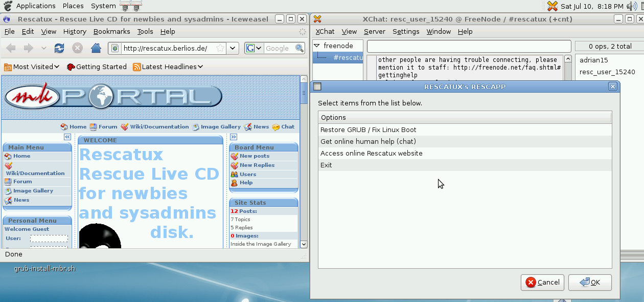The image size is (644, 302).
Task: Click the Latest Headlines RSS feed icon
Action: point(136,67)
